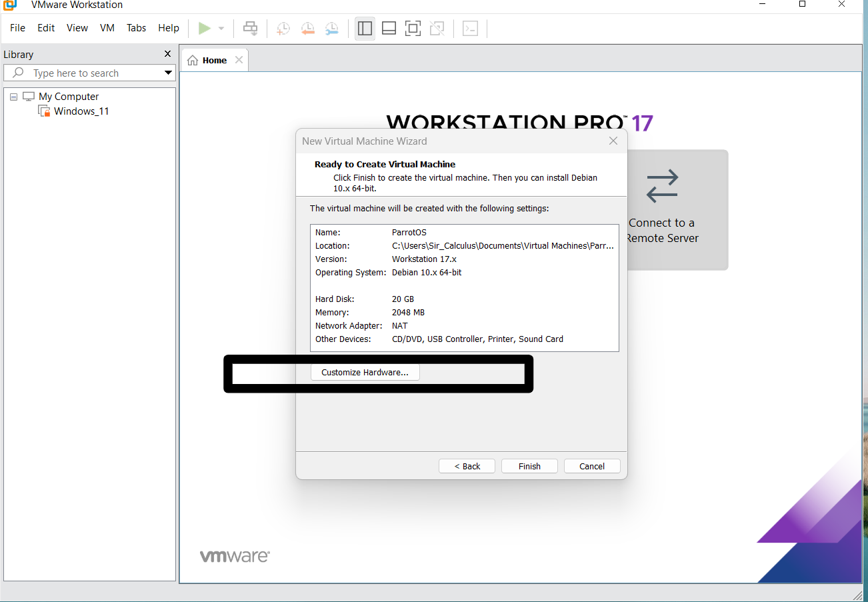Image resolution: width=868 pixels, height=602 pixels.
Task: Cancel the New Virtual Machine Wizard
Action: click(x=592, y=466)
